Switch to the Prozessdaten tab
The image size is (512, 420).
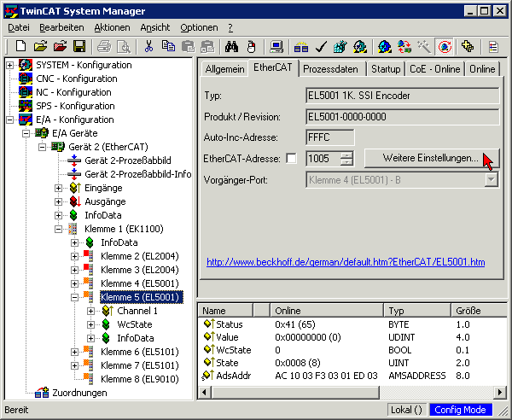click(x=334, y=69)
